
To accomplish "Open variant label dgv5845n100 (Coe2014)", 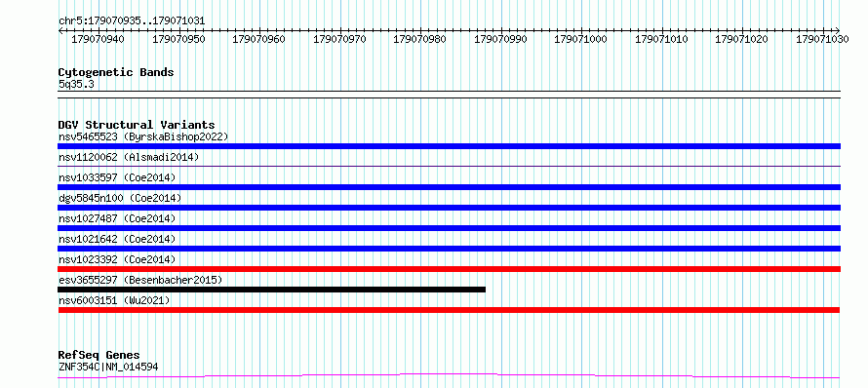I will tap(120, 198).
